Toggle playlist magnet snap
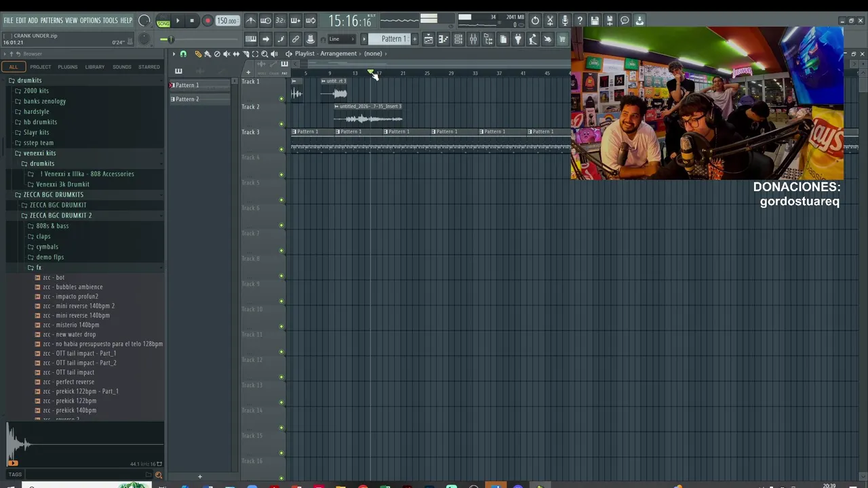868x488 pixels. coord(183,54)
